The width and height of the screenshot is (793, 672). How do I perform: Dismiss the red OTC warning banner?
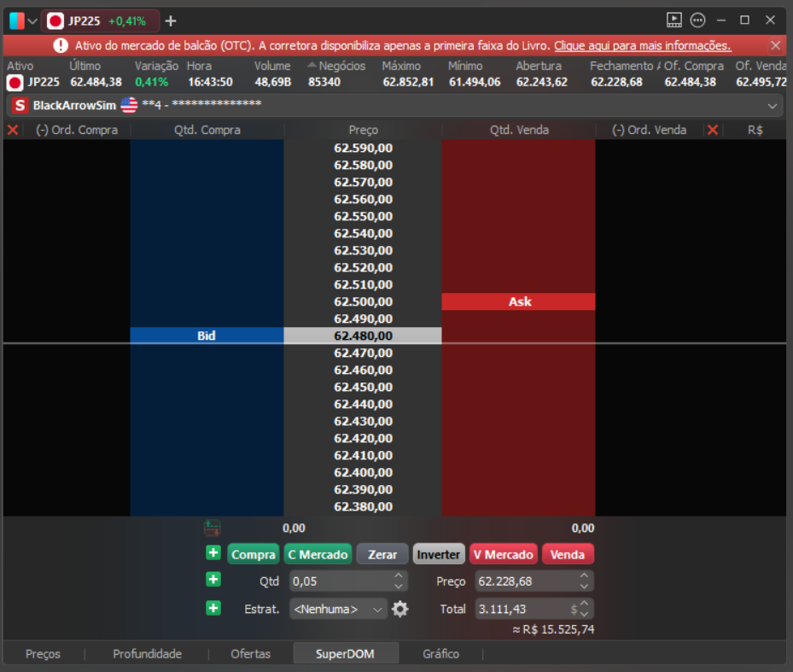[775, 45]
